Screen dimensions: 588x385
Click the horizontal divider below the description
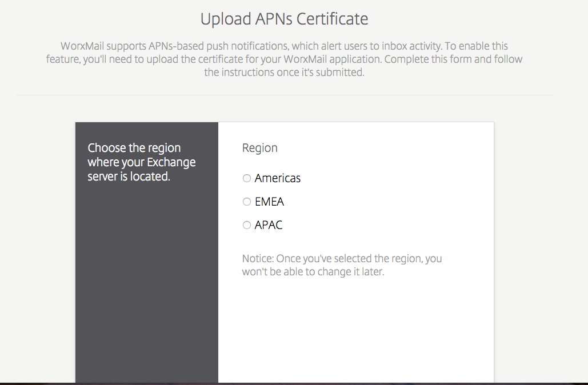coord(284,95)
